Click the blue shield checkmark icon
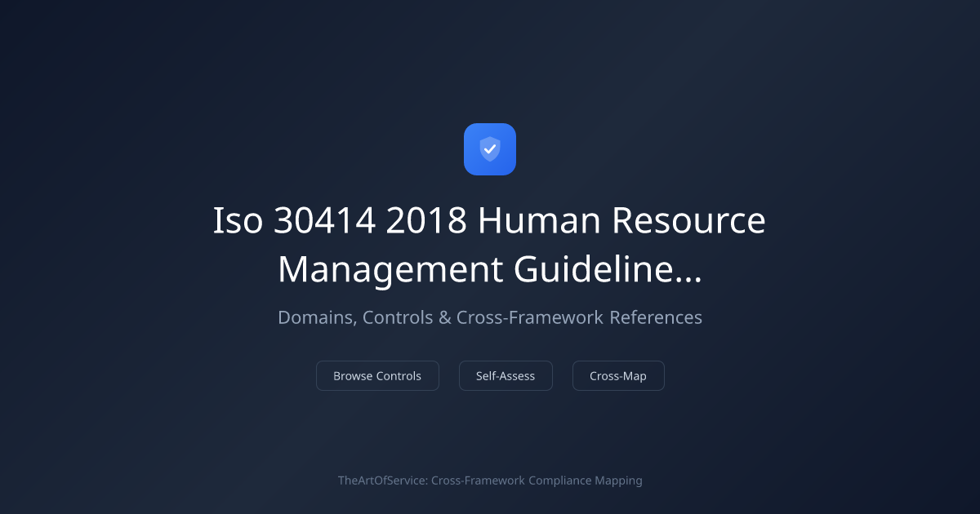 coord(490,149)
